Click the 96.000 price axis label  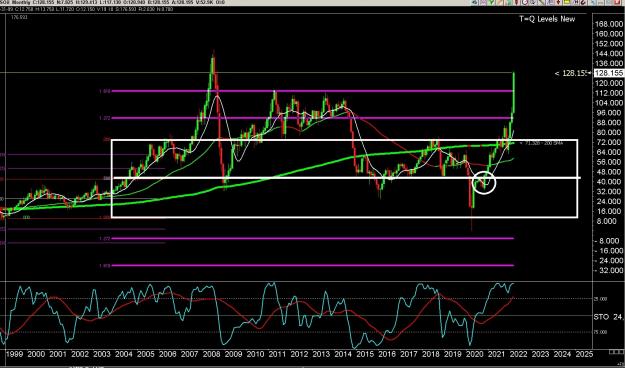(610, 112)
